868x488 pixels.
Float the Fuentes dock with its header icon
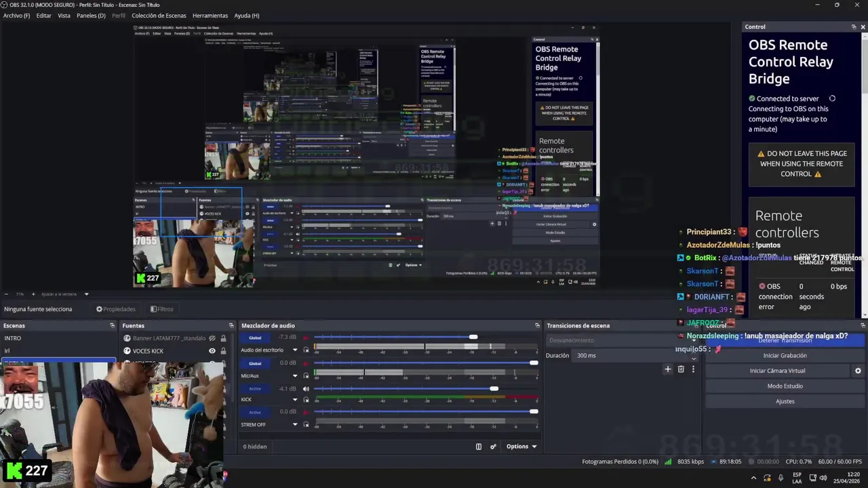tap(233, 325)
